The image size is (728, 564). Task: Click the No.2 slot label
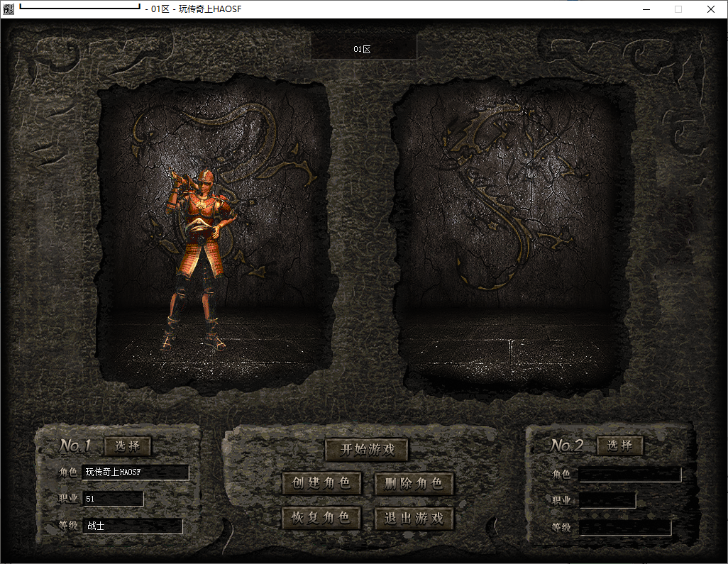566,445
